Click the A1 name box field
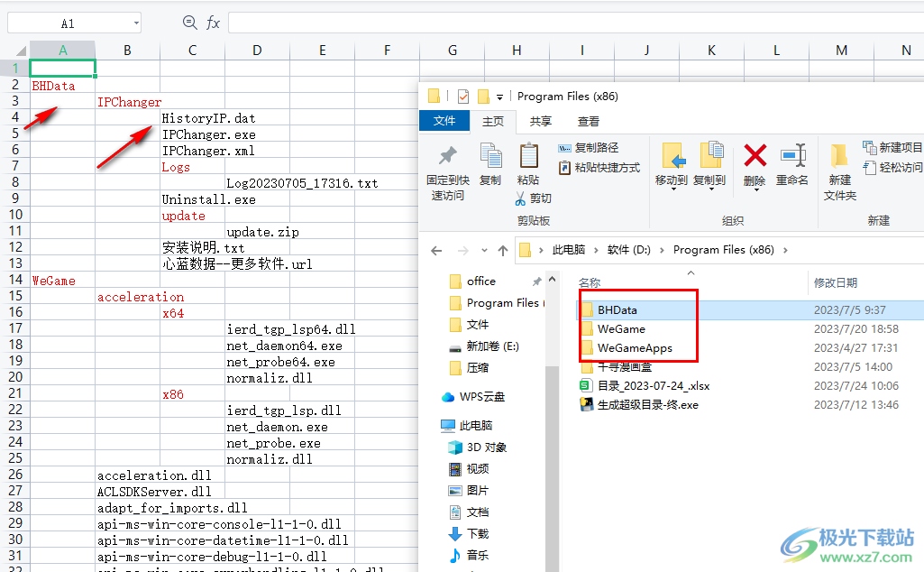Viewport: 924px width, 572px height. pos(68,23)
